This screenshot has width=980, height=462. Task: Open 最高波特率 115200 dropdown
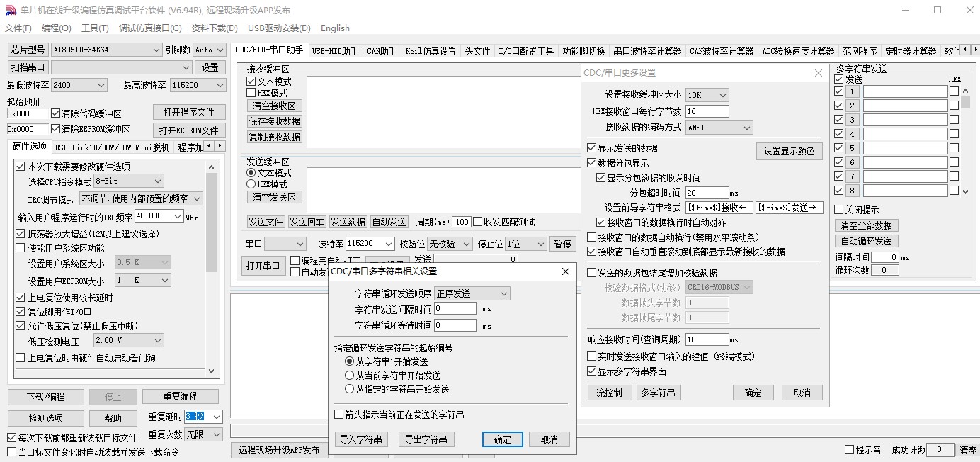pos(198,85)
